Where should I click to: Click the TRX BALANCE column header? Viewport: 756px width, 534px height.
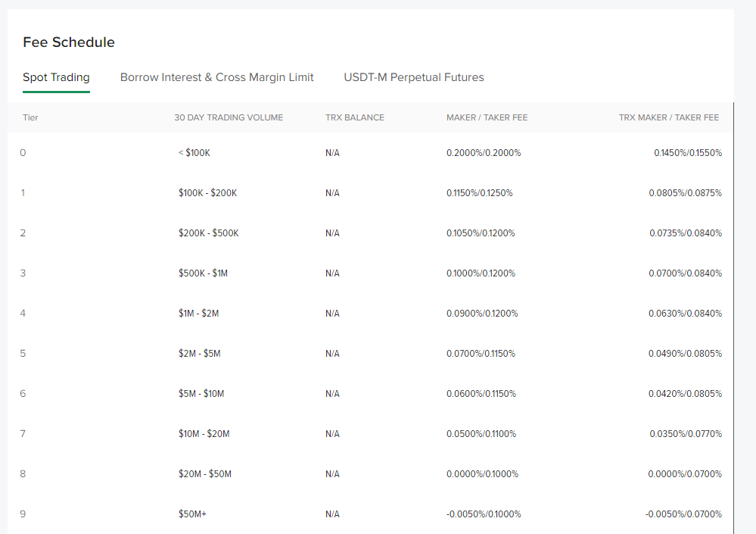354,117
